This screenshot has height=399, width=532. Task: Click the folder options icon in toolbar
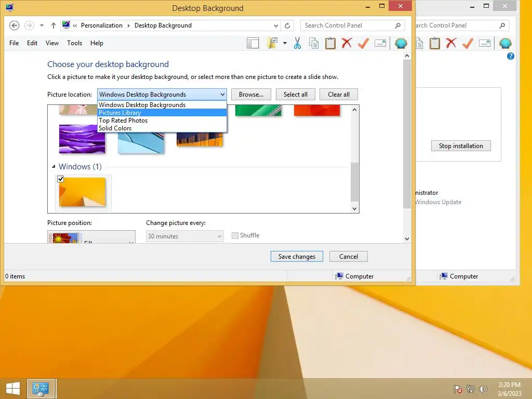(x=272, y=43)
